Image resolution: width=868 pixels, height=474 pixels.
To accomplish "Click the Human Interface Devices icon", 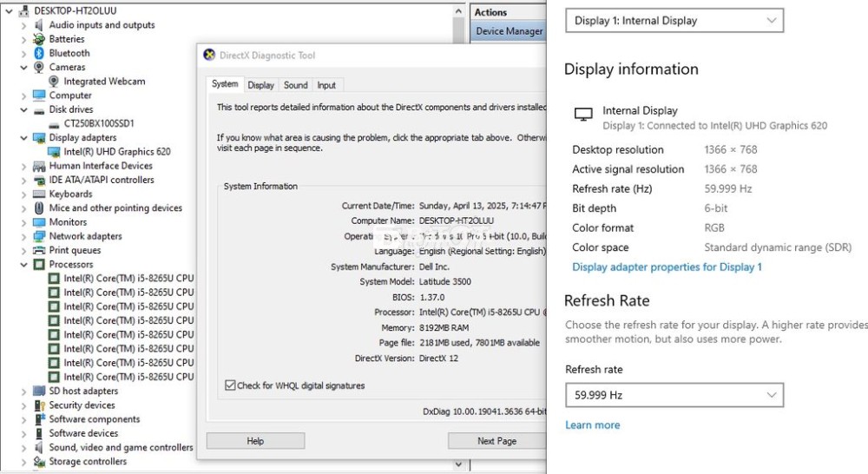I will point(39,166).
